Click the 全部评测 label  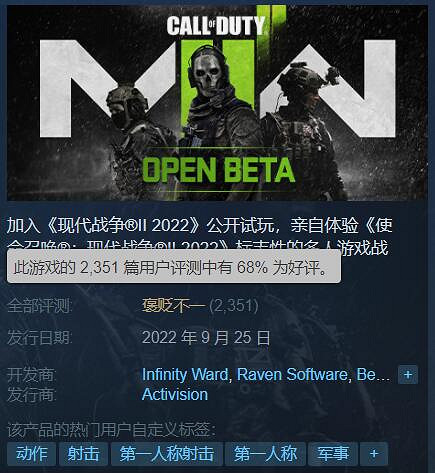[x=39, y=306]
